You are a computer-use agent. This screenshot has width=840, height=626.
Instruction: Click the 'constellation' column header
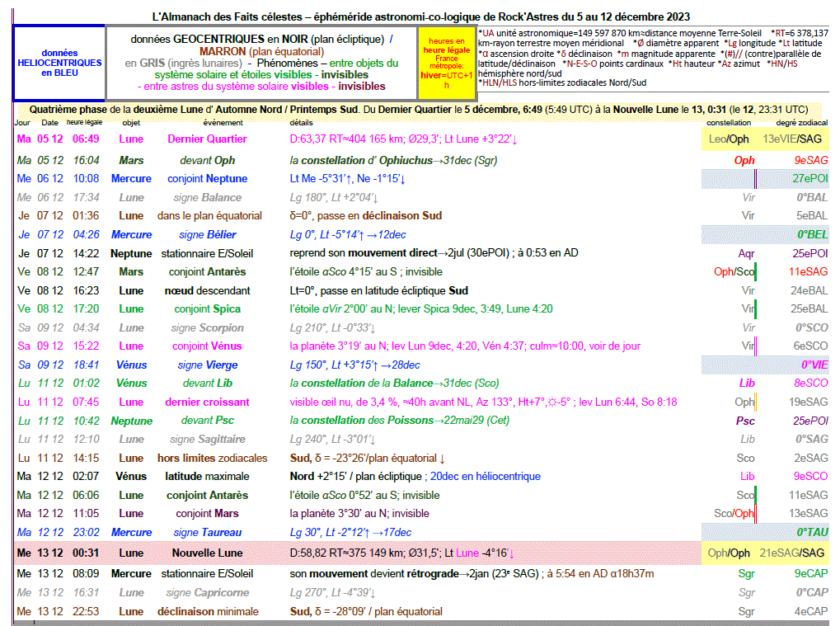coord(729,123)
